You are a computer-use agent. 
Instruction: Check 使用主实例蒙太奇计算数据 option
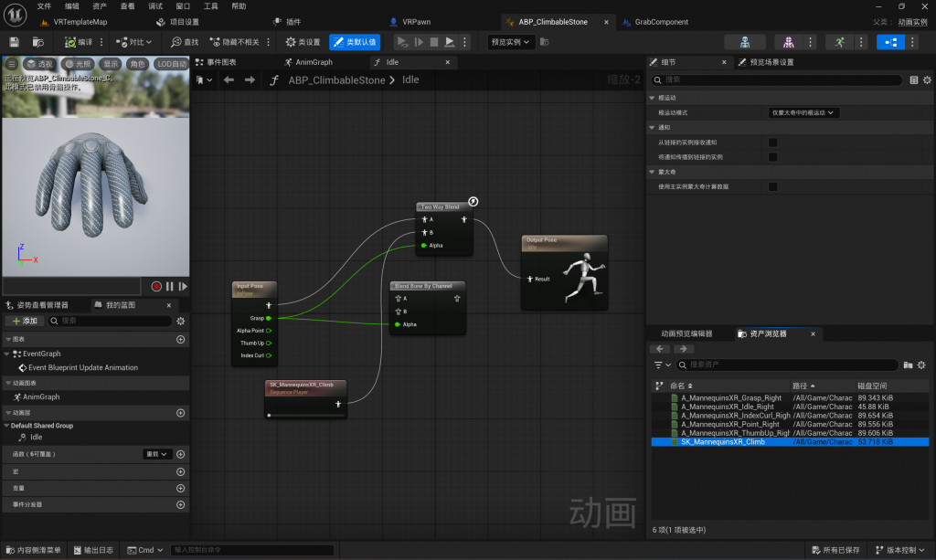[x=772, y=186]
